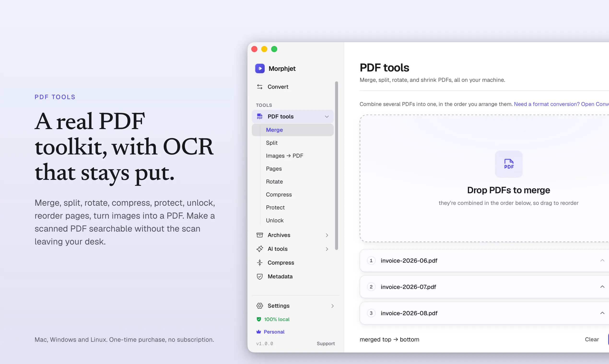Click the Compress arrows icon in sidebar

coord(260,262)
